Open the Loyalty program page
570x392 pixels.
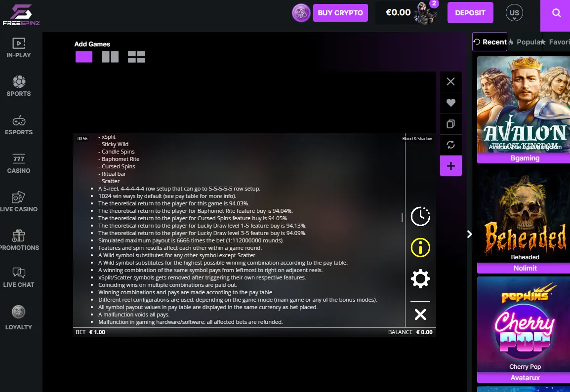coord(19,318)
